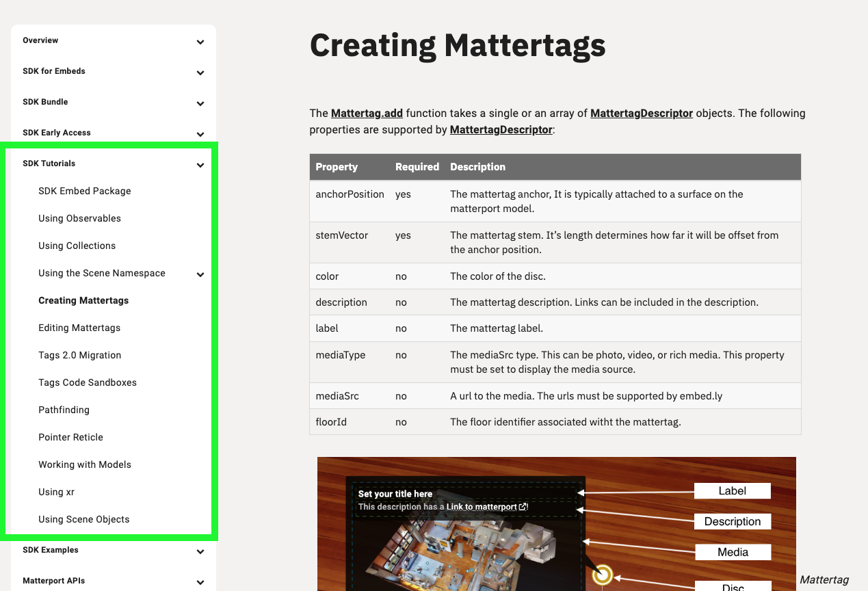This screenshot has height=591, width=868.
Task: Click the external link icon in tag description
Action: tap(523, 507)
